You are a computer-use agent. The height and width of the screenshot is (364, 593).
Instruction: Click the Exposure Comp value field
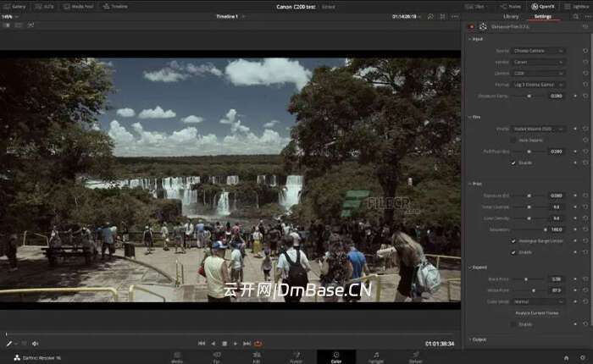(x=557, y=96)
